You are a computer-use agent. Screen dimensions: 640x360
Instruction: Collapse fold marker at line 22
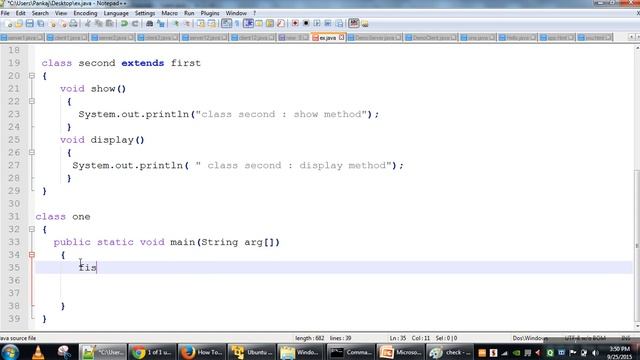tap(32, 101)
